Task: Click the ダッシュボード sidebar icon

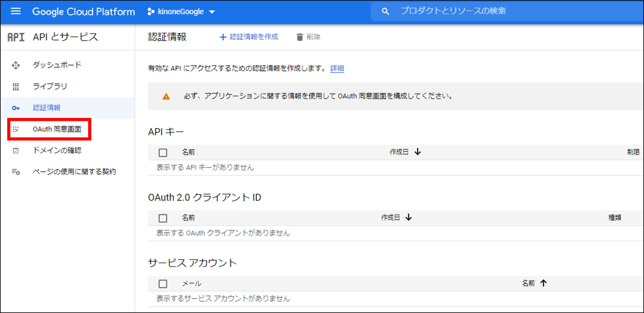Action: [x=16, y=65]
